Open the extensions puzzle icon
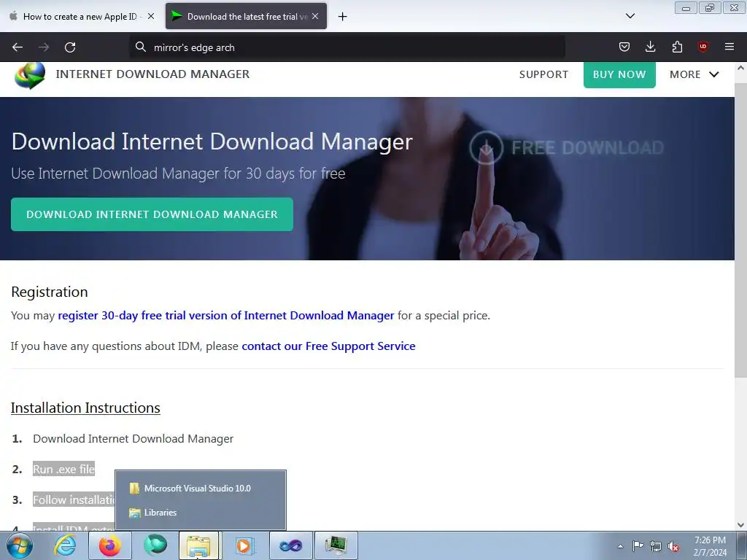Image resolution: width=747 pixels, height=560 pixels. 677,47
